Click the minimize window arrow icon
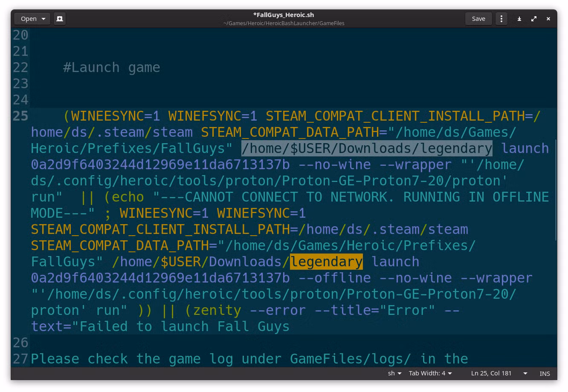 pyautogui.click(x=519, y=19)
